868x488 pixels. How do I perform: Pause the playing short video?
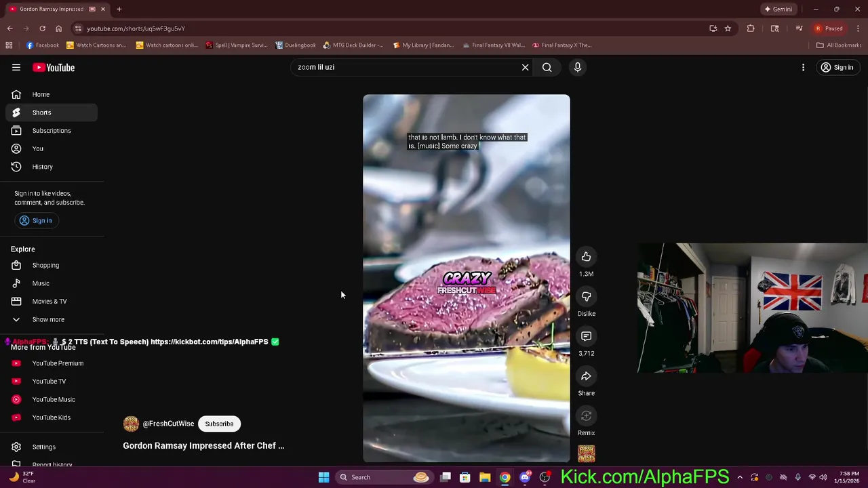467,278
